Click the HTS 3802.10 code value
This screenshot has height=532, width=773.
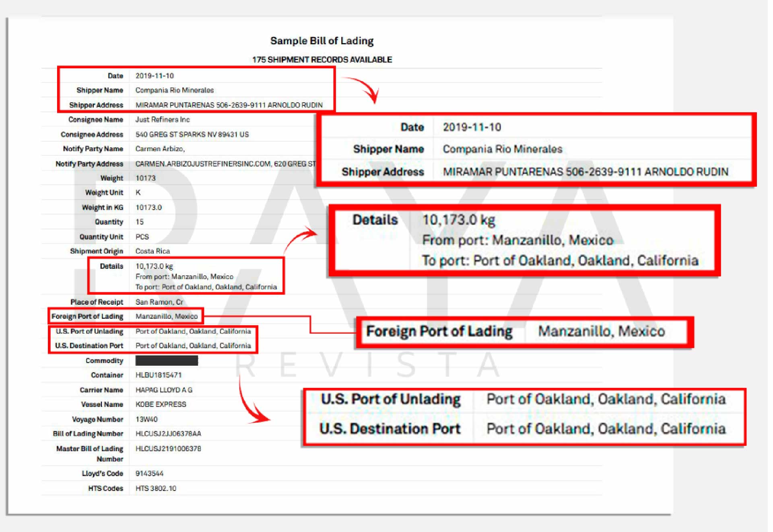click(156, 489)
